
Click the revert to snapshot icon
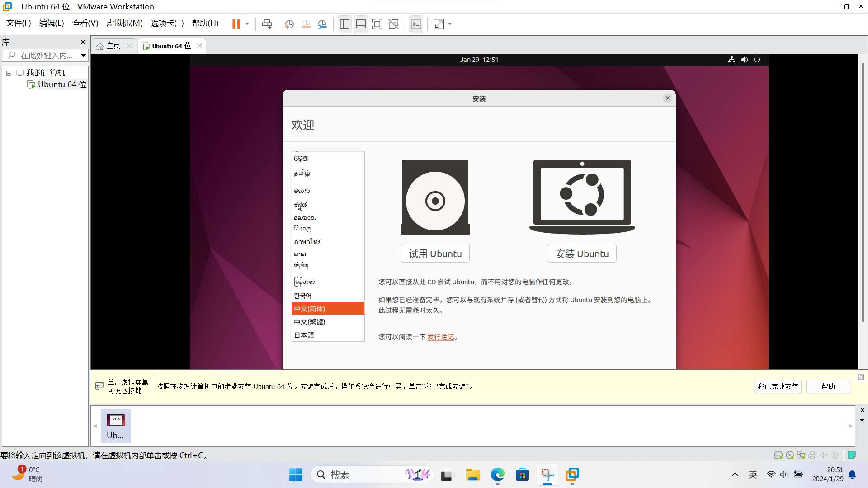point(306,24)
